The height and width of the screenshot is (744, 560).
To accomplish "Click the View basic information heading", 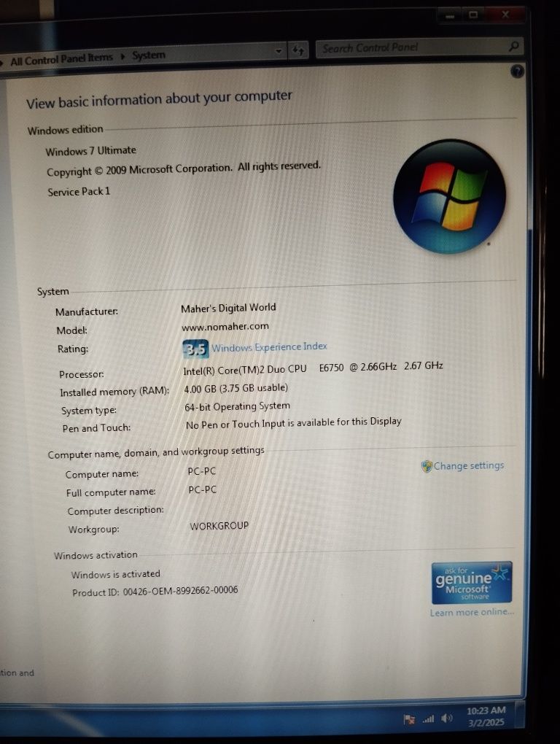I will [x=159, y=99].
